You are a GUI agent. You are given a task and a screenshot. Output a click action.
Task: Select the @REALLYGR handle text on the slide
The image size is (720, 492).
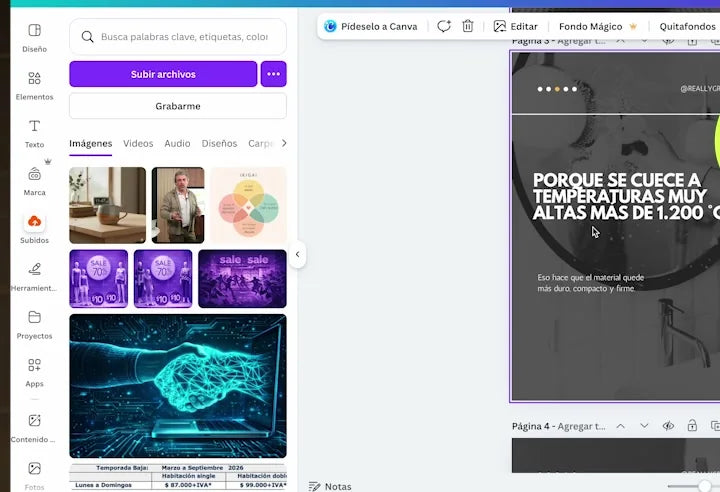[700, 89]
